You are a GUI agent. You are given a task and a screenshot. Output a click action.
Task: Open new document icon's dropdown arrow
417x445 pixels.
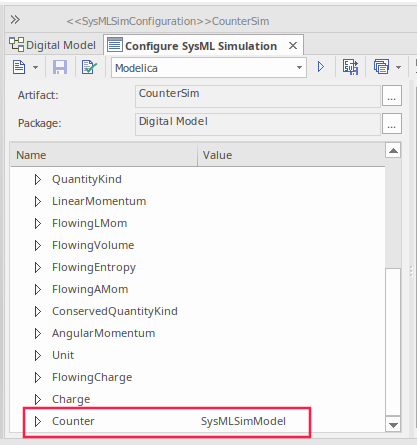(x=35, y=68)
